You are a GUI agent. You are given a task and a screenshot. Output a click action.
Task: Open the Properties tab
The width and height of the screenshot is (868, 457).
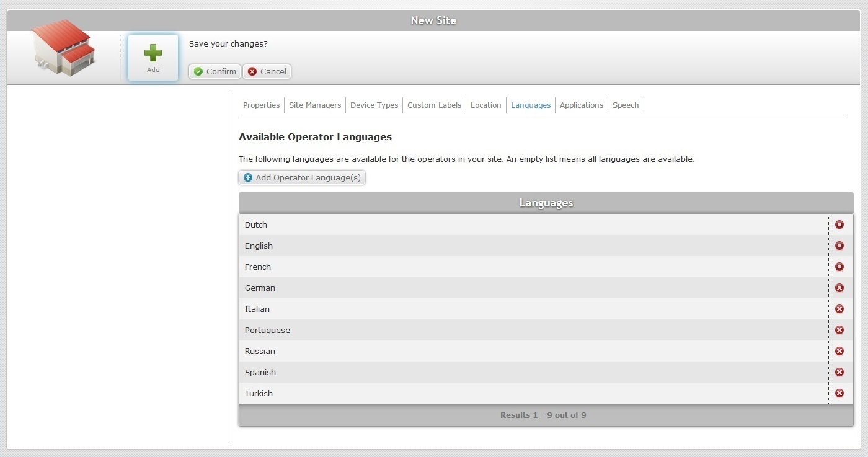(261, 105)
